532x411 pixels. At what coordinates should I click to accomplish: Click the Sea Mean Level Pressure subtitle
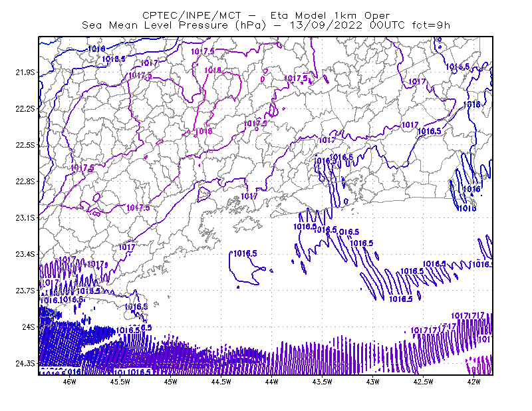click(x=266, y=25)
